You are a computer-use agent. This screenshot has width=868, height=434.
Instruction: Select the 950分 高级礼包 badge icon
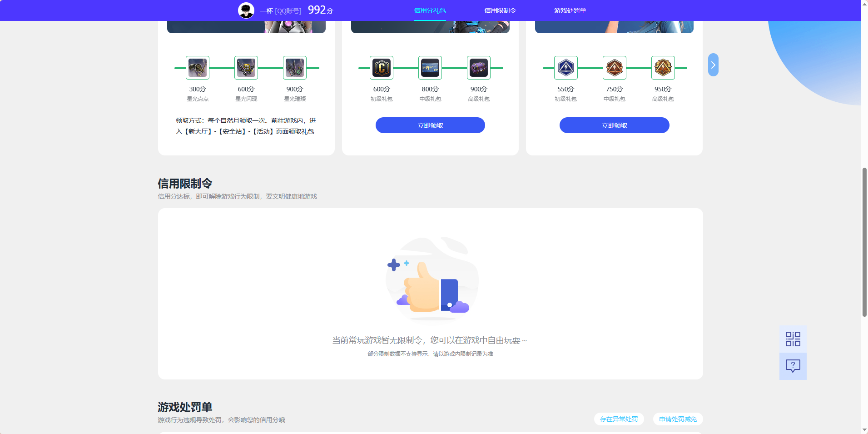(663, 67)
